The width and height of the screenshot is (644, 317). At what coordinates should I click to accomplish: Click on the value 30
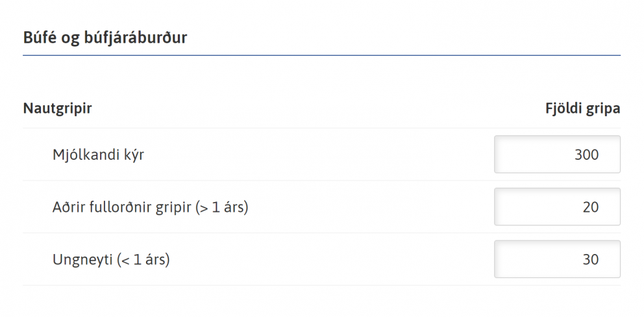590,260
